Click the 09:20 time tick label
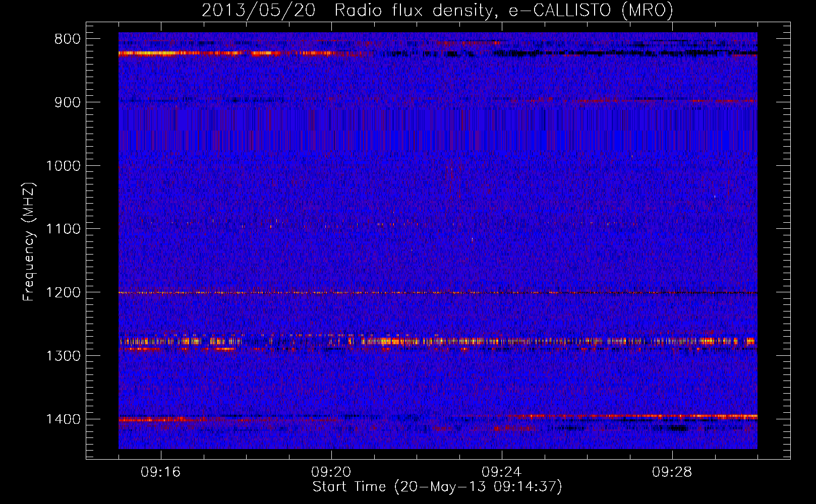The width and height of the screenshot is (816, 504). tap(331, 472)
